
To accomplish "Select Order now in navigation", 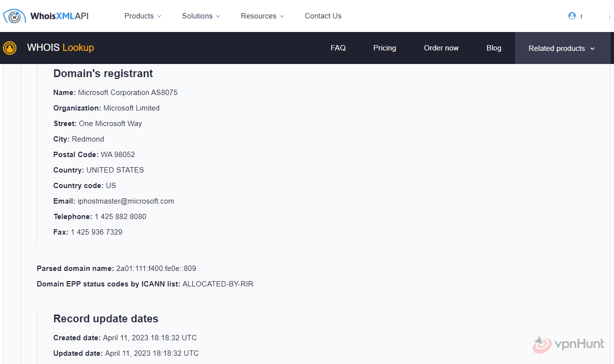I will pos(441,48).
